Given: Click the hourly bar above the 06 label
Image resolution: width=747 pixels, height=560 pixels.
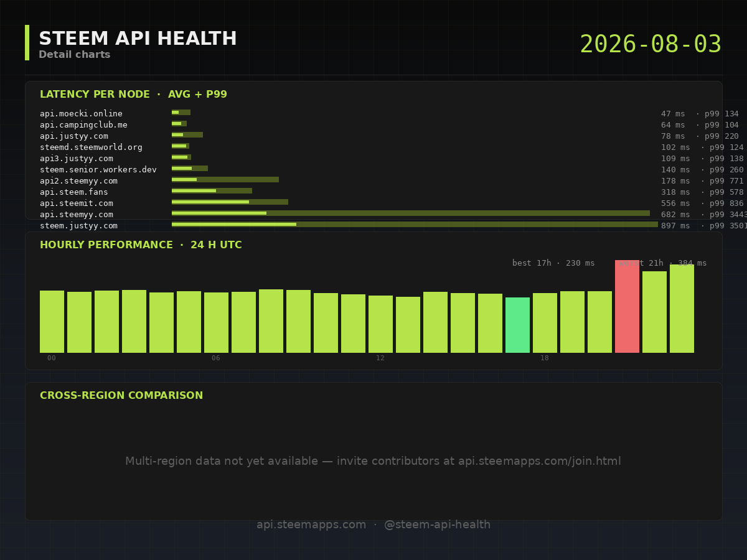Looking at the screenshot, I should 216,323.
